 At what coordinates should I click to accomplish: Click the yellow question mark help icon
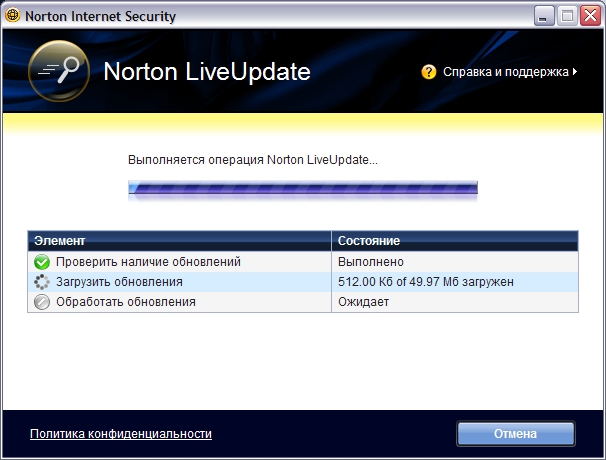point(429,72)
